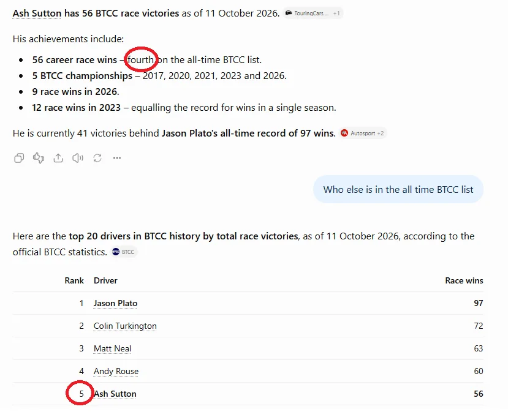Play the answer aloud with the speaker icon

[x=78, y=158]
